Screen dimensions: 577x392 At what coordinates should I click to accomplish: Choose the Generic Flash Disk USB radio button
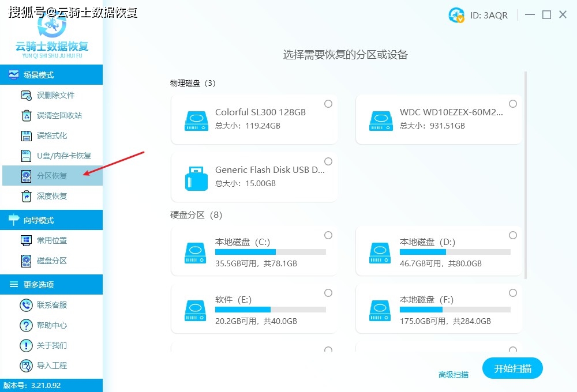(328, 161)
